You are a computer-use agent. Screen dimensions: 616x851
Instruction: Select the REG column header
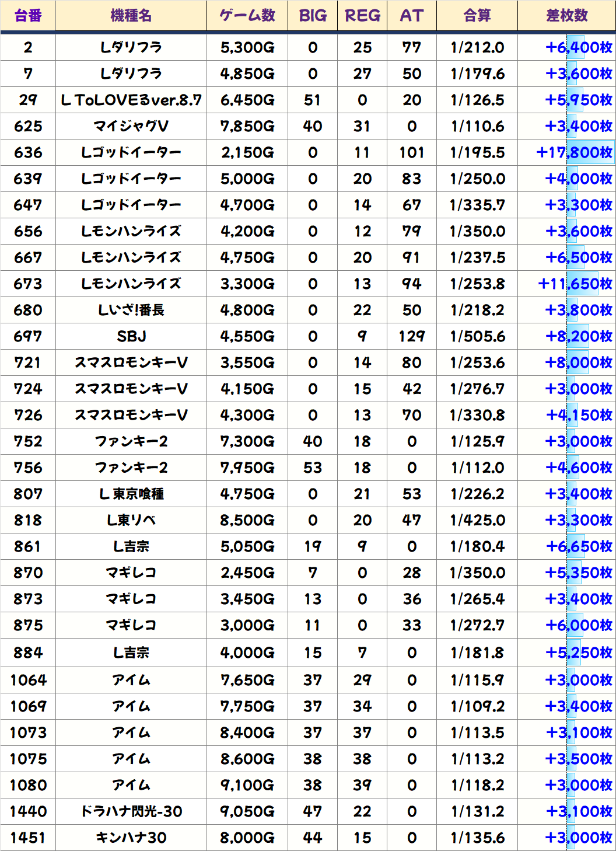pyautogui.click(x=362, y=16)
